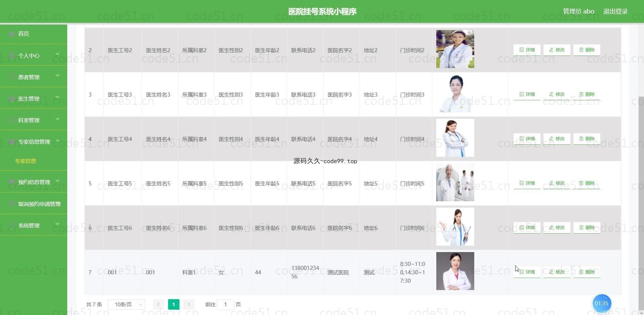644x315 pixels.
Task: Expand 系统管理 sidebar menu
Action: [34, 225]
